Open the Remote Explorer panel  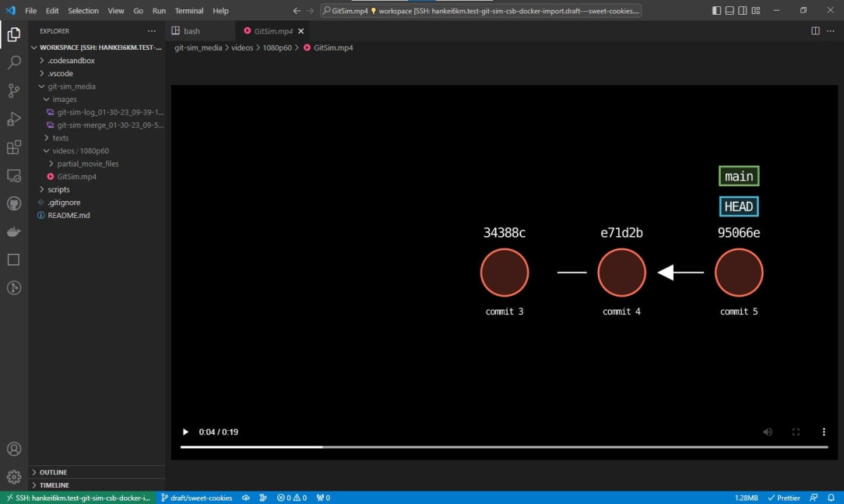[x=14, y=175]
